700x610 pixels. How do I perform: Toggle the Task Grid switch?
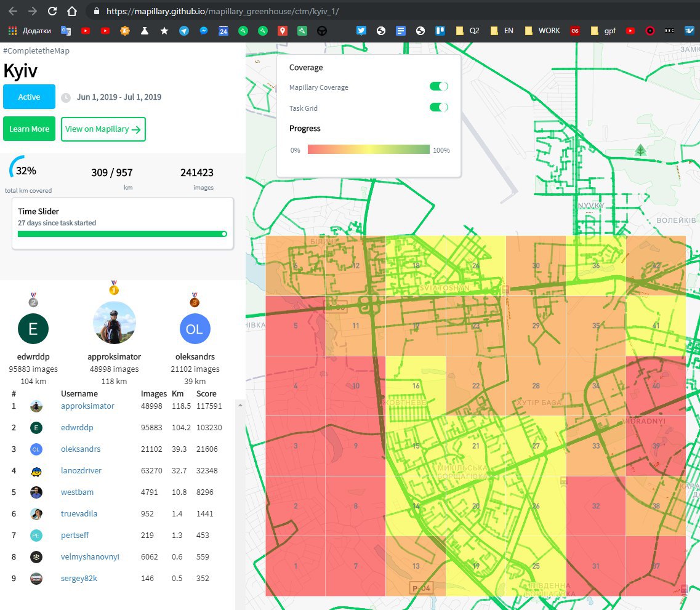(438, 107)
